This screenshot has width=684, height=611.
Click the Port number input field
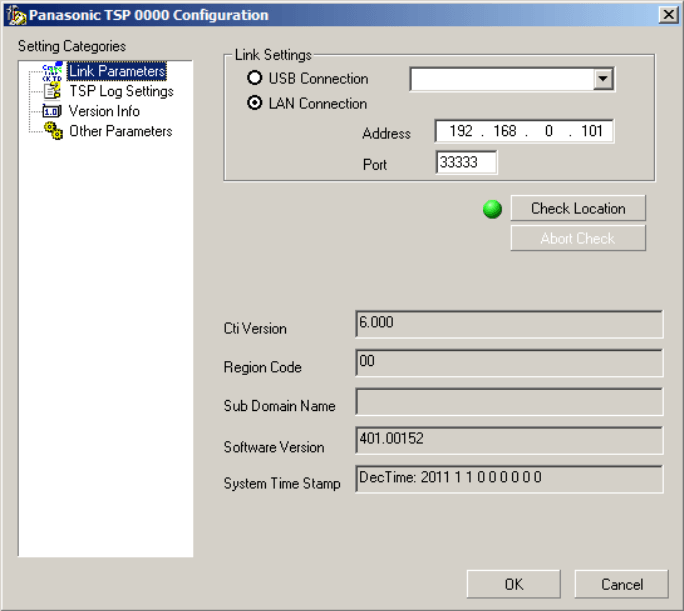pos(466,163)
